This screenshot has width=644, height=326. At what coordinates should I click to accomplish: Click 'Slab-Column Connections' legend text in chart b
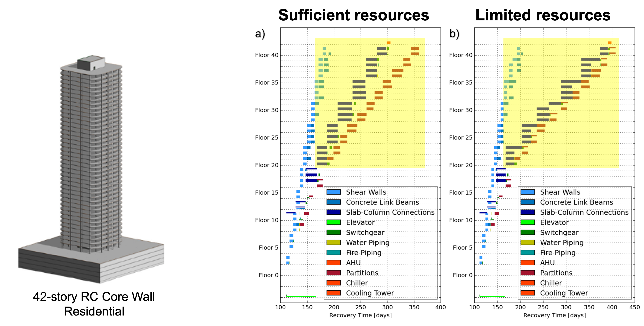pos(584,212)
